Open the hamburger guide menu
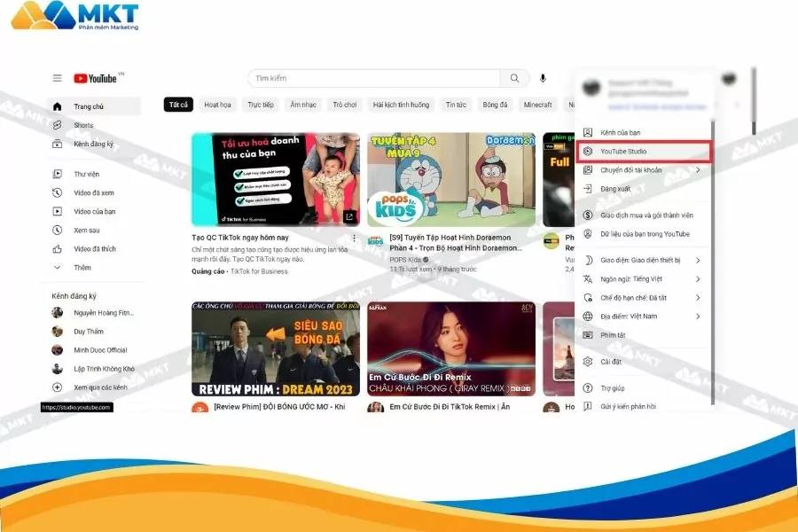 click(x=57, y=78)
